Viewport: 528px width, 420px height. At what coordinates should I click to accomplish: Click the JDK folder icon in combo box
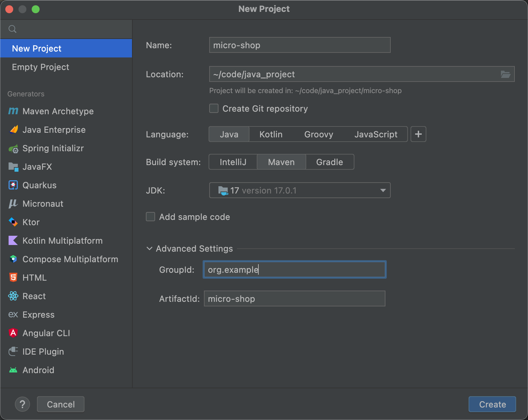pos(223,191)
